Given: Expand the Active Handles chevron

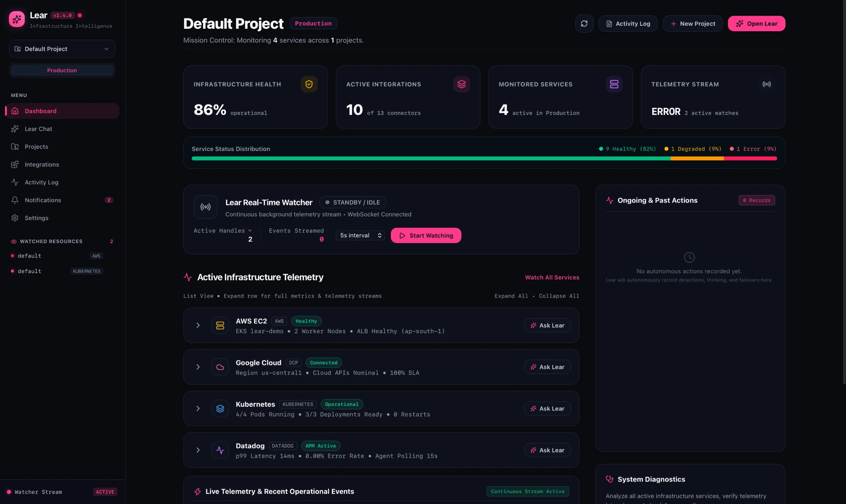Looking at the screenshot, I should pyautogui.click(x=250, y=230).
